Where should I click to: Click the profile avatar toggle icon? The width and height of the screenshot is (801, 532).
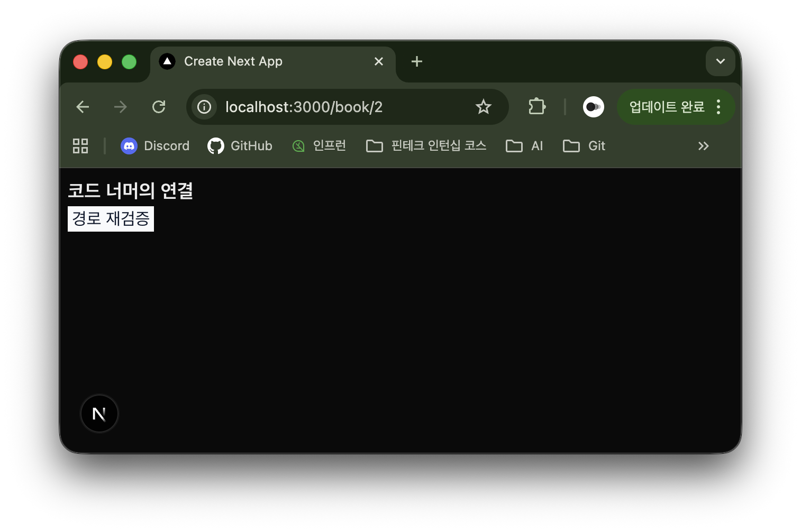(593, 107)
